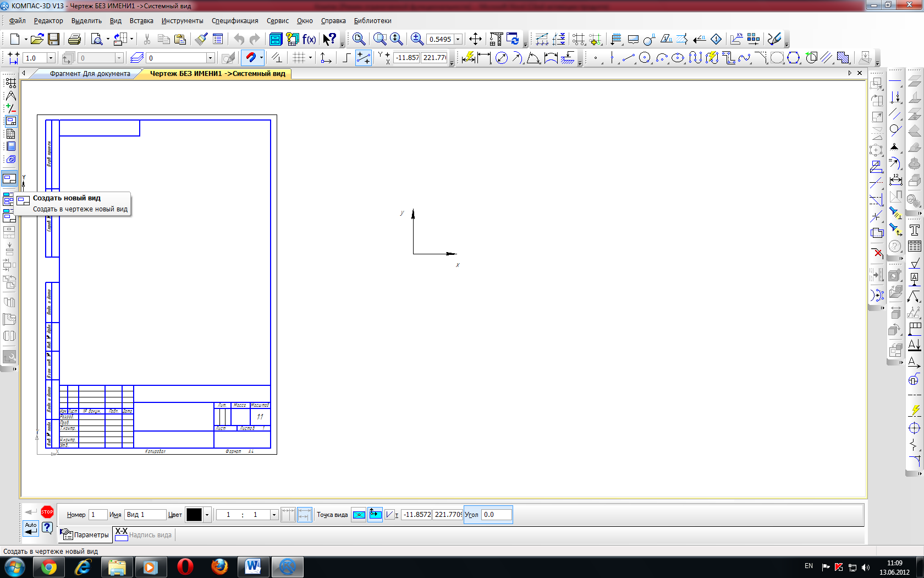Click the red STOP command icon
This screenshot has height=578, width=924.
47,512
